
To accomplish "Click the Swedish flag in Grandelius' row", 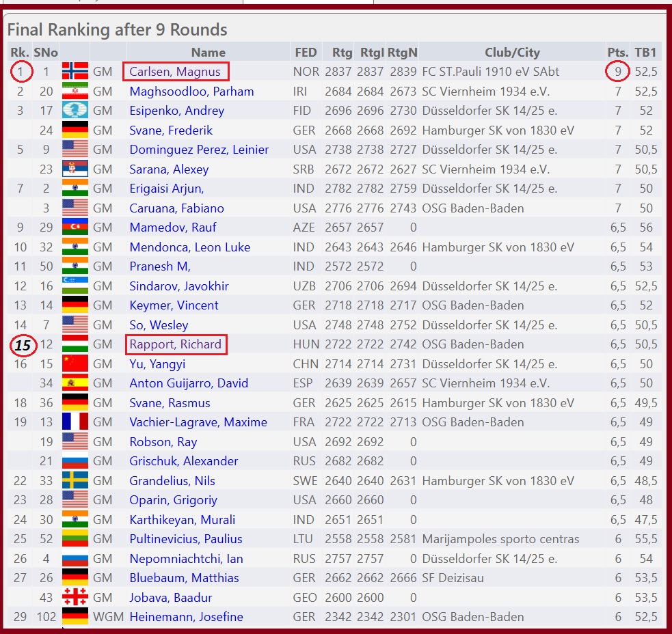I will (x=75, y=481).
